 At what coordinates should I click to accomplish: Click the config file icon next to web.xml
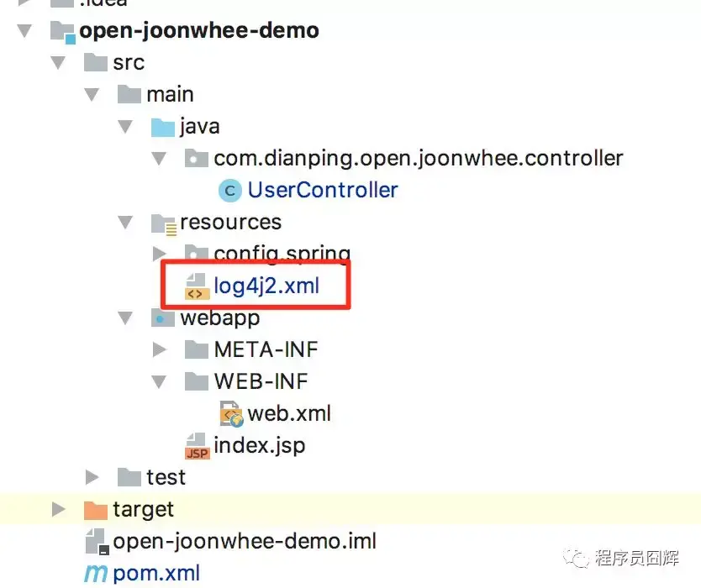pos(229,413)
